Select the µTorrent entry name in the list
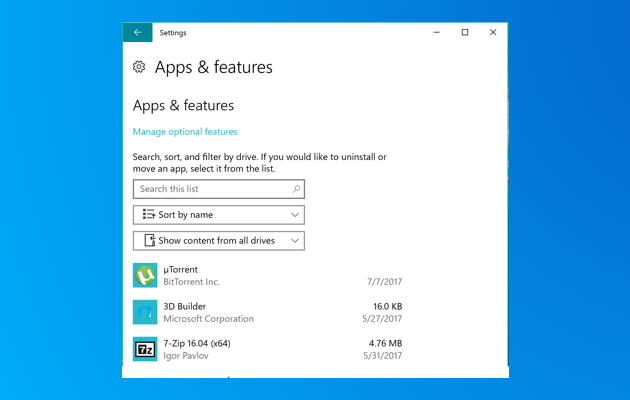Screen dimensions: 630x400 (181, 270)
